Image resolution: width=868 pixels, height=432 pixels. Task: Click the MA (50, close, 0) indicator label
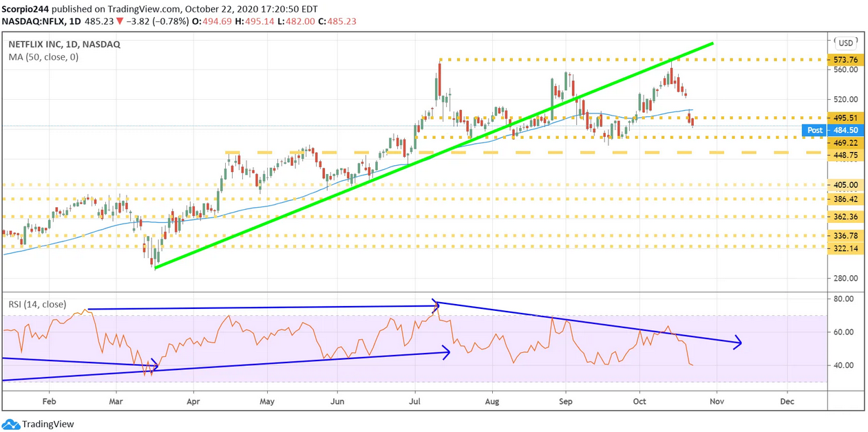tap(43, 57)
